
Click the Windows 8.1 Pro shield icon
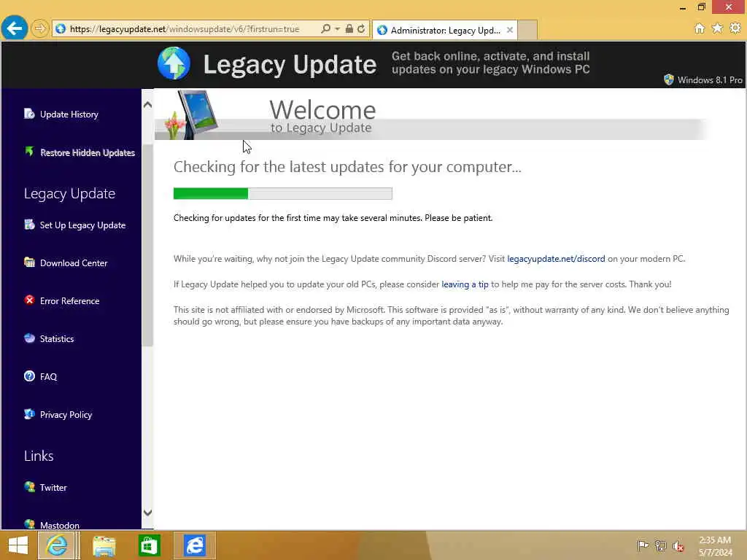tap(669, 79)
